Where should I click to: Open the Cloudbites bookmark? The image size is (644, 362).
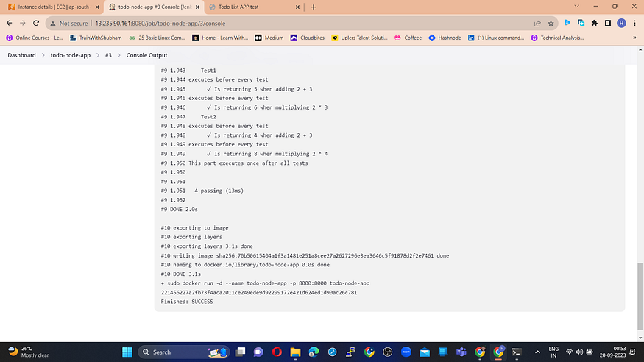pos(307,38)
